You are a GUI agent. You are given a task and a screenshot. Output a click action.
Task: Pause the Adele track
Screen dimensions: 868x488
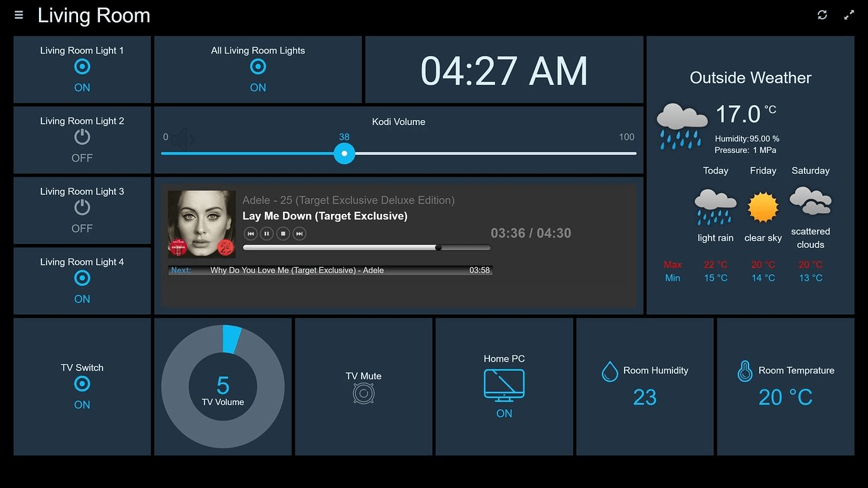pyautogui.click(x=267, y=233)
